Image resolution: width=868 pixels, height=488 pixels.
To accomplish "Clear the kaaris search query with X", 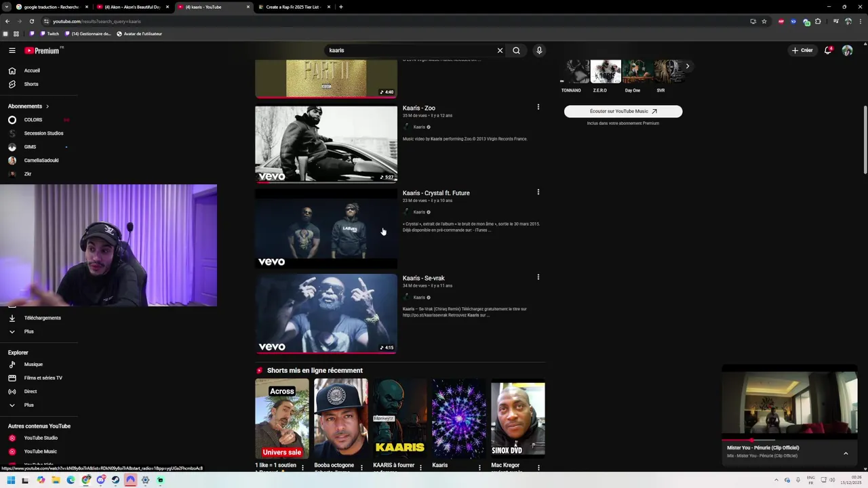I will (x=500, y=50).
